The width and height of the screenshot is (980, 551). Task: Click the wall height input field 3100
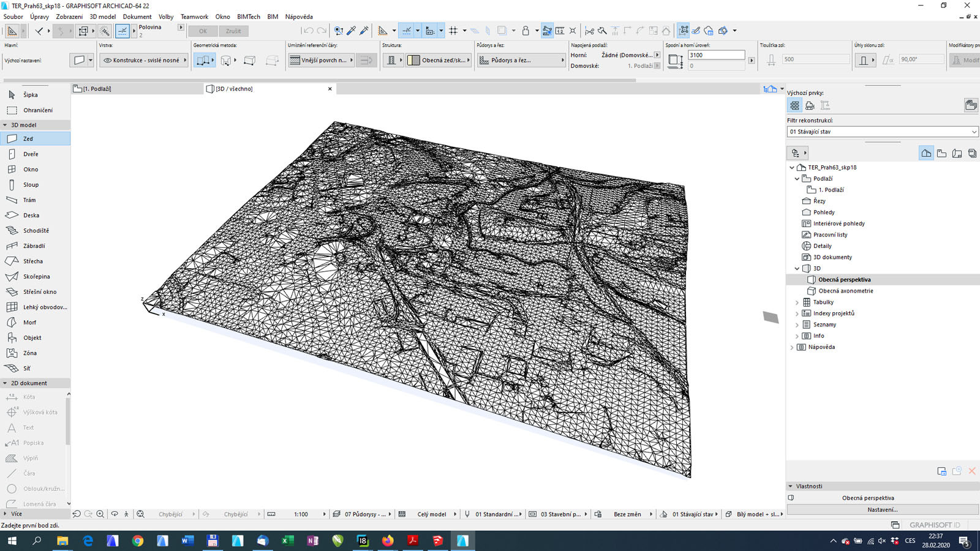[715, 55]
